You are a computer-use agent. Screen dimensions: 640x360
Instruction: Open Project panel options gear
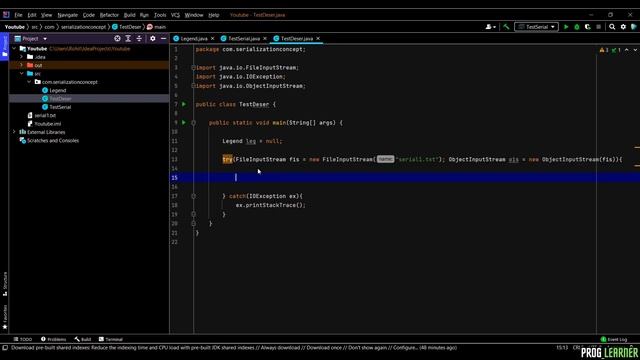pyautogui.click(x=153, y=38)
